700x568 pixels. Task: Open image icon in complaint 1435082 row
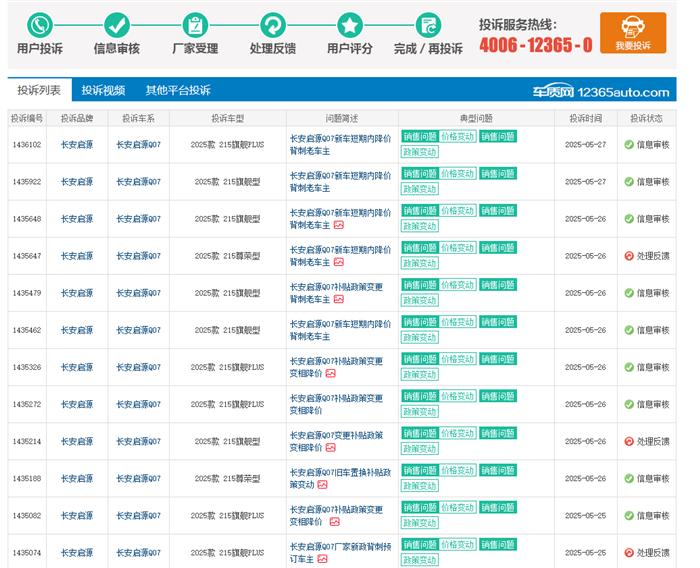point(334,522)
